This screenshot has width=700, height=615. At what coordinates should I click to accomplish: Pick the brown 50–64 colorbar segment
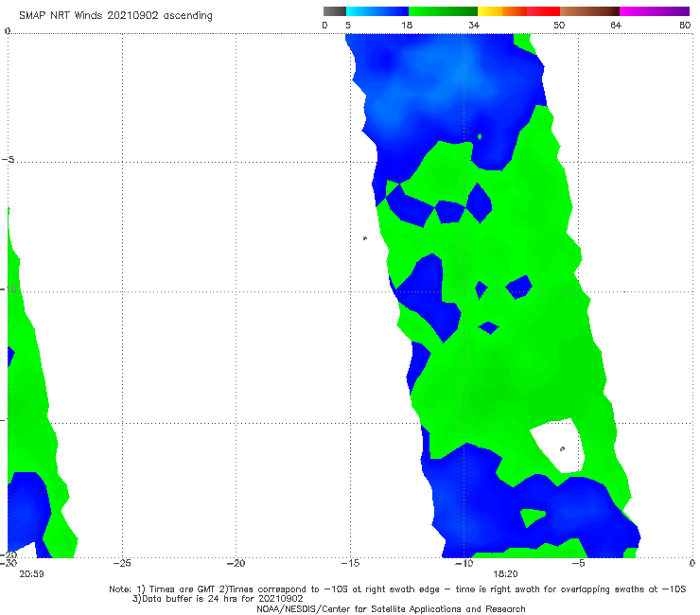(x=589, y=11)
